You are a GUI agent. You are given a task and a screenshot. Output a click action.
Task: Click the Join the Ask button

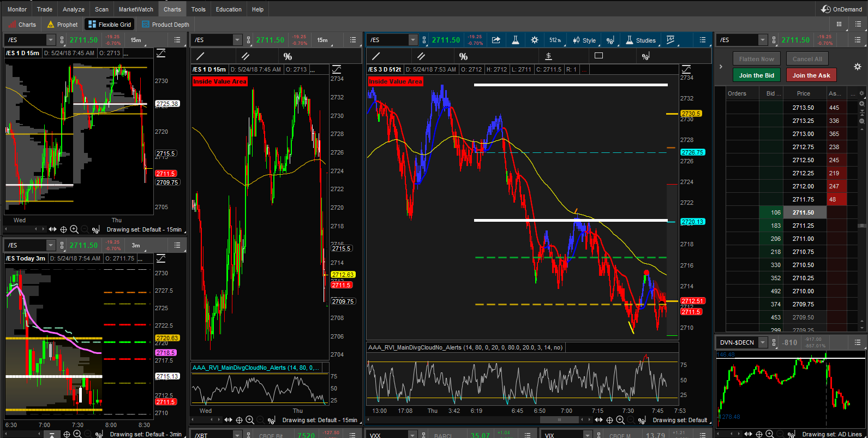pos(811,75)
